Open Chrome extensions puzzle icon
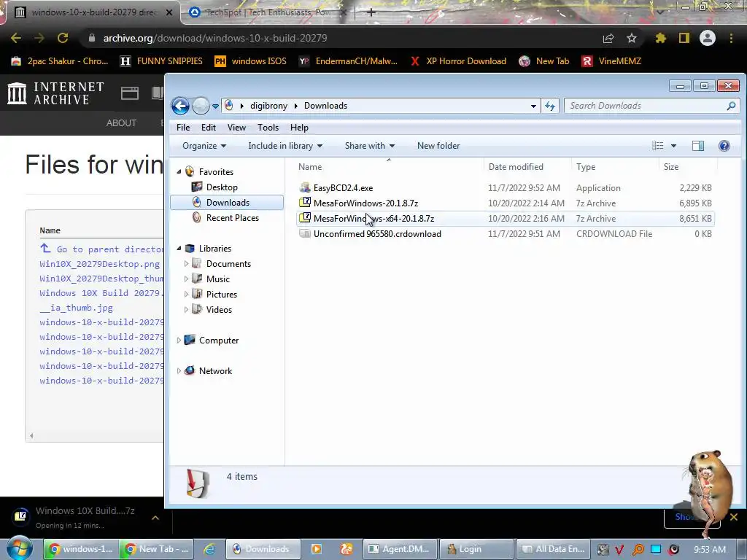 click(x=661, y=38)
